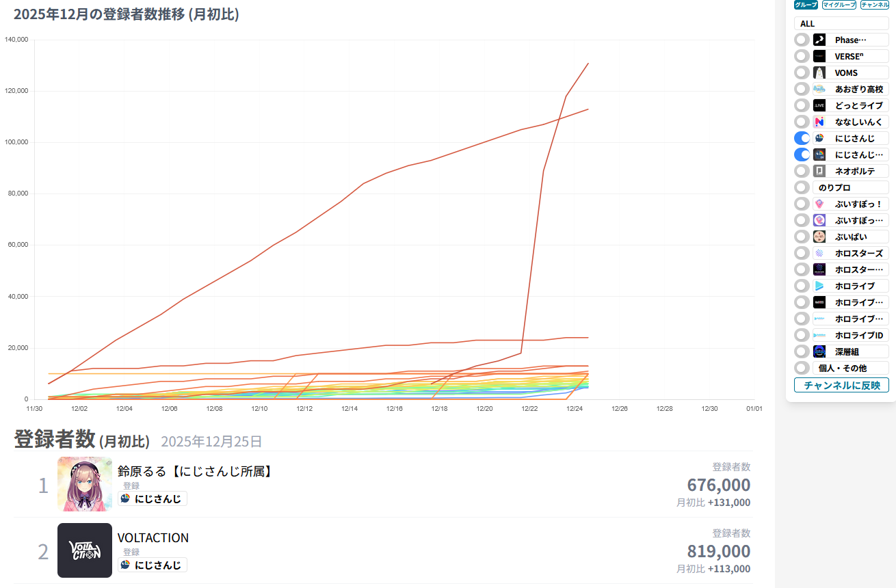Viewport: 896px width, 588px height.
Task: Click the 深層組 group logo icon
Action: click(x=819, y=351)
